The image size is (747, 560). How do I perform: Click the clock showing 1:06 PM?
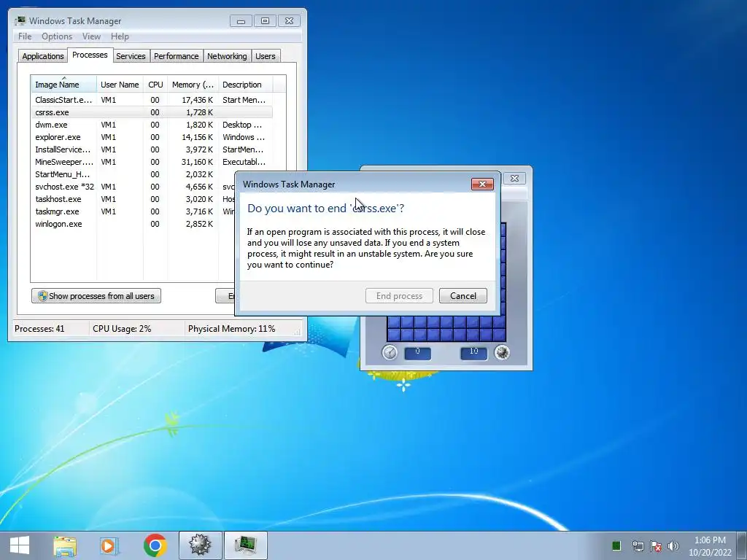(710, 540)
